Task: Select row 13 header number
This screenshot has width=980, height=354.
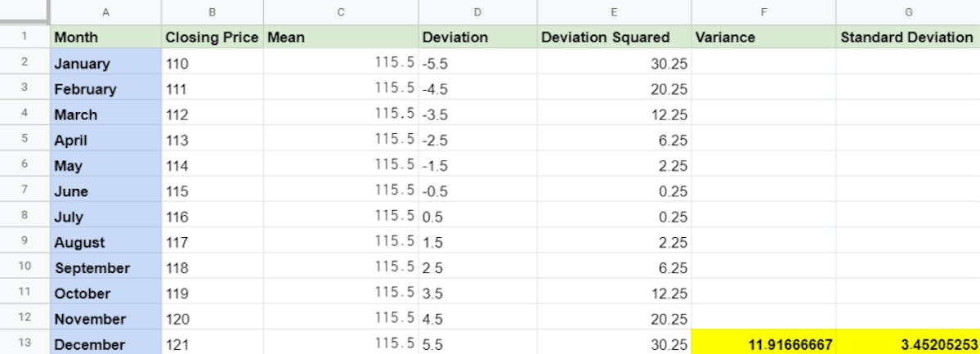Action: [x=25, y=343]
